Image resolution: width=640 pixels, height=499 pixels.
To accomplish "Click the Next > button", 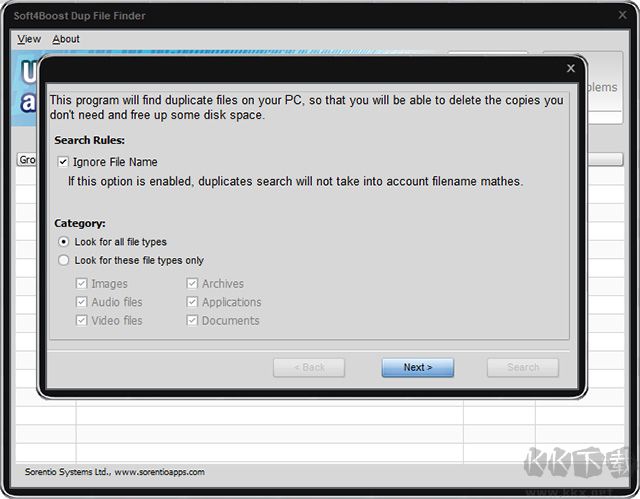I will tap(418, 368).
